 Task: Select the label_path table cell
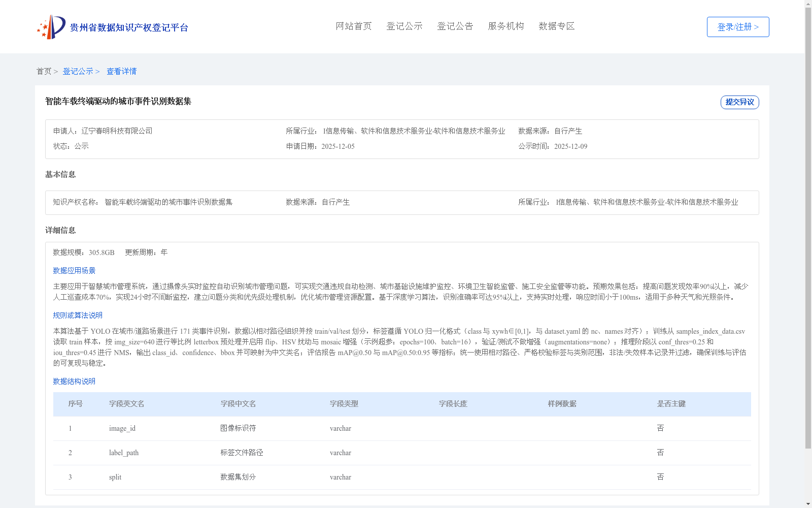click(x=124, y=453)
